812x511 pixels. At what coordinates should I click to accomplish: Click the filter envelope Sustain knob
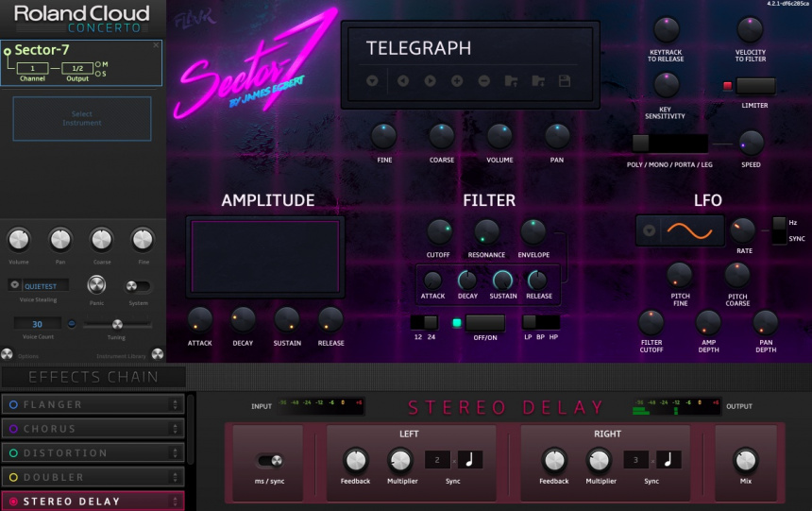pos(502,281)
